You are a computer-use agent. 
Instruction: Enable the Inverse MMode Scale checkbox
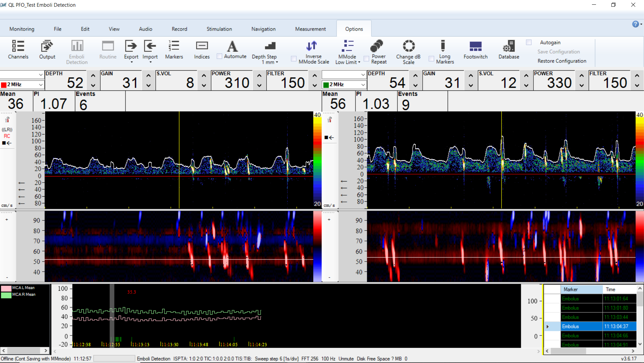294,59
